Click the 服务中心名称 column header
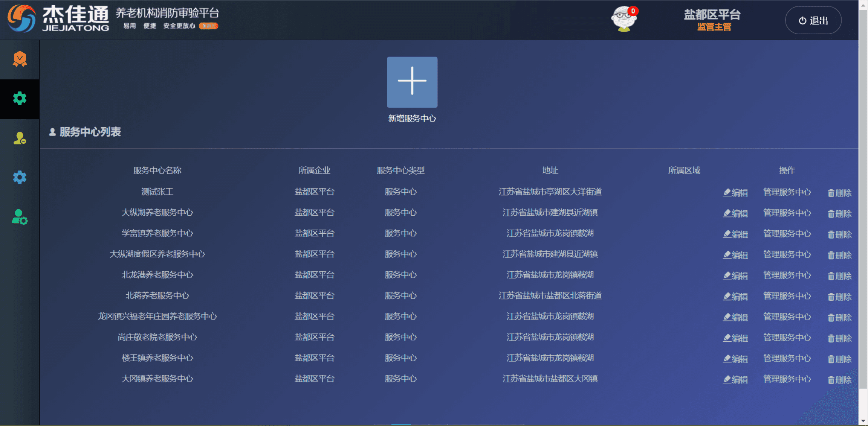 (157, 170)
